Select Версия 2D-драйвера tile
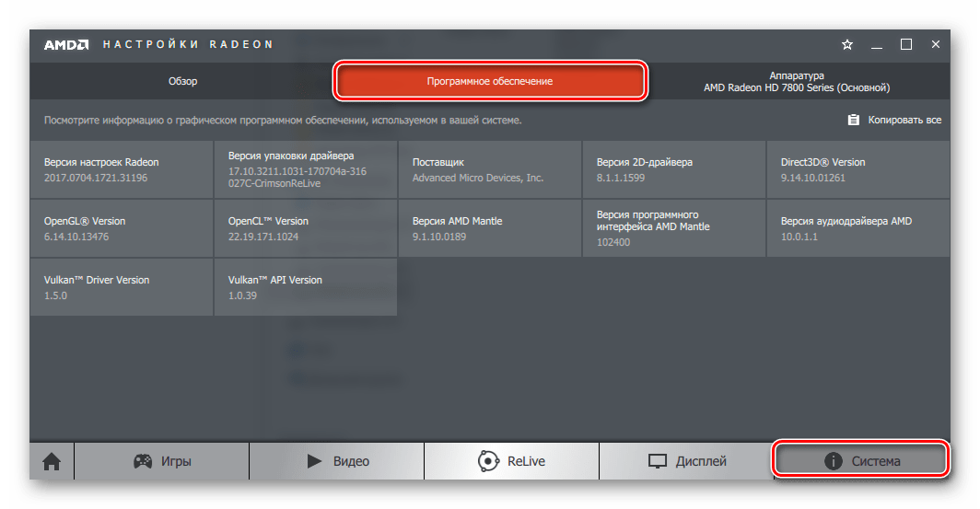Screen dimensions: 980x509 coord(674,169)
